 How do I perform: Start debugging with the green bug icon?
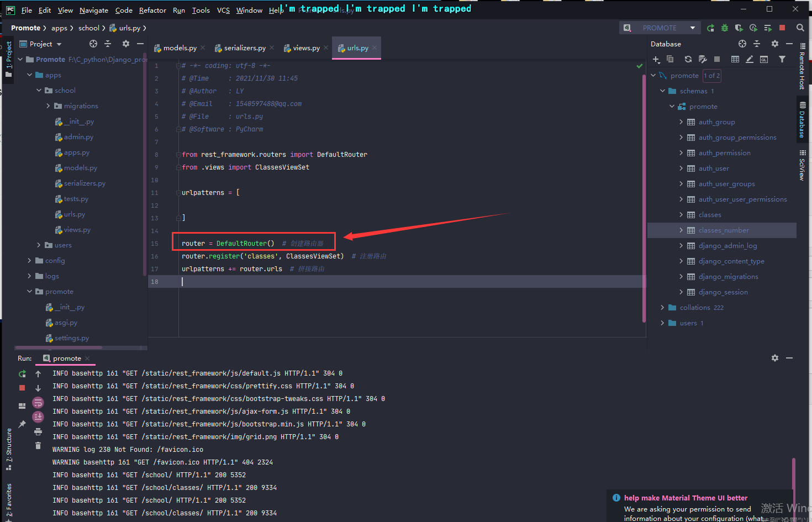pyautogui.click(x=725, y=28)
